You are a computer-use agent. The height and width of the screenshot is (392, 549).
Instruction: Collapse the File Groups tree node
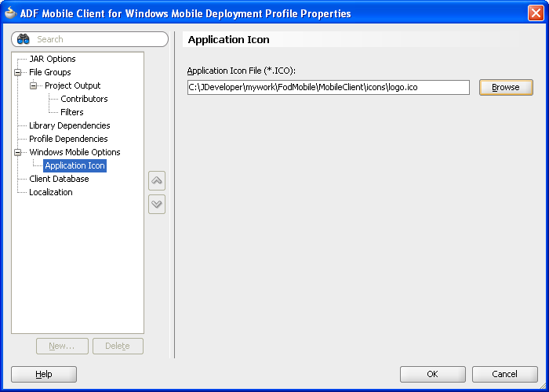coord(18,72)
